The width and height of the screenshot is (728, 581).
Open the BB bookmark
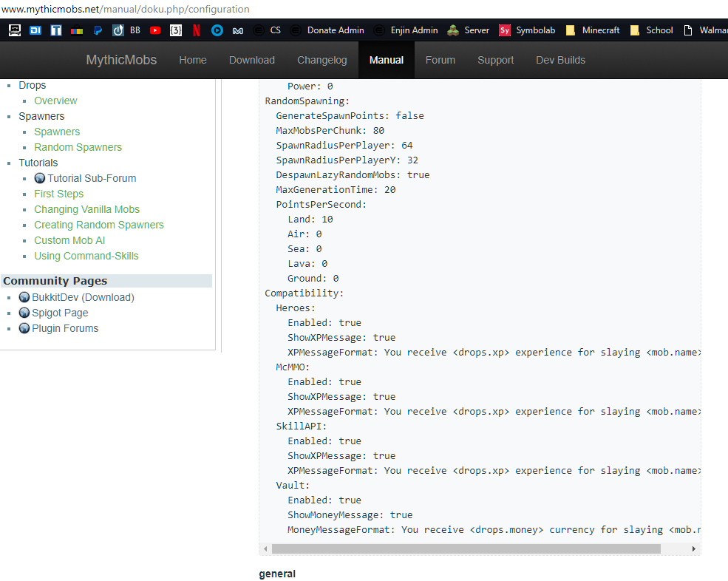pyautogui.click(x=126, y=30)
